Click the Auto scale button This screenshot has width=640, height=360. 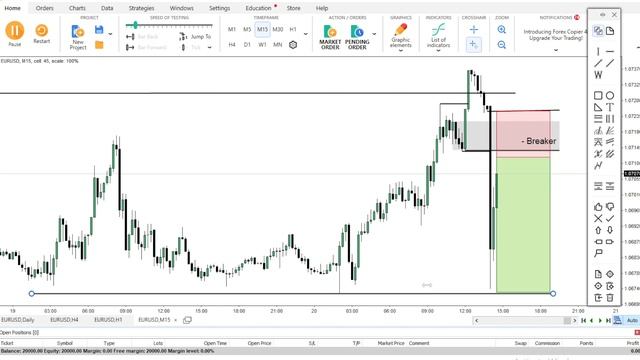click(x=632, y=320)
